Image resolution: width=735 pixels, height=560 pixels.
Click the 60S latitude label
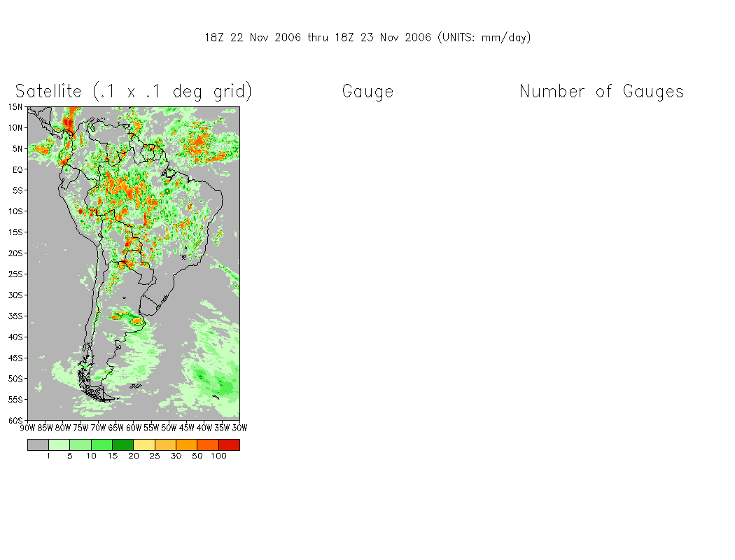tap(15, 421)
